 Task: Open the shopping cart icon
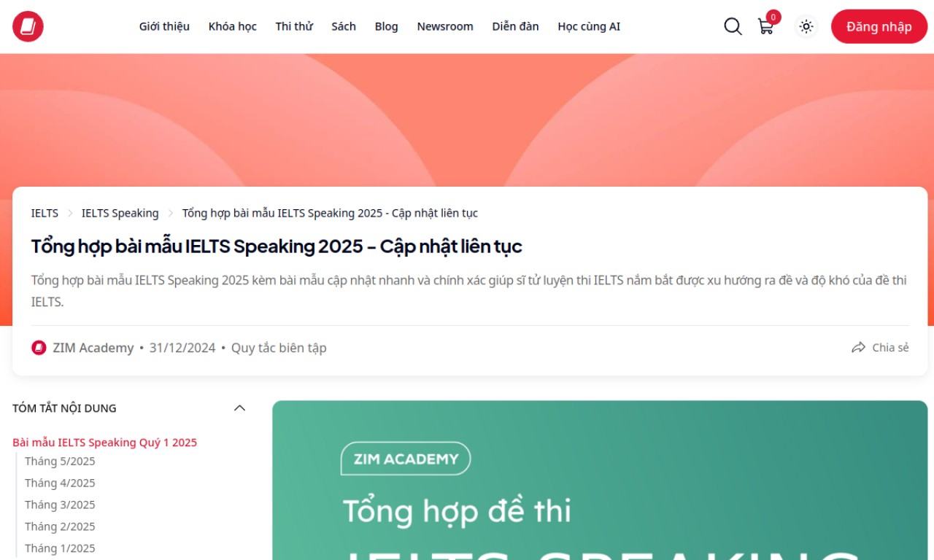(x=765, y=27)
